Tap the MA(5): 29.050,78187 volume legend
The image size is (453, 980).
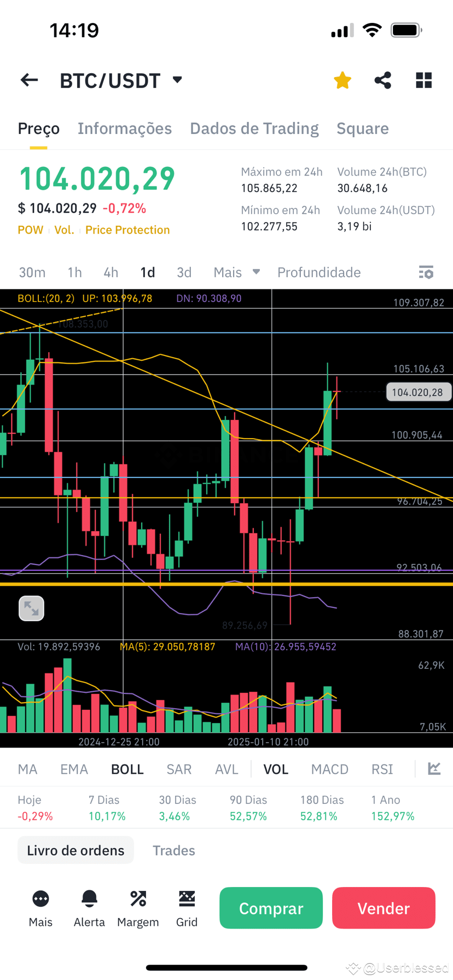click(x=167, y=646)
